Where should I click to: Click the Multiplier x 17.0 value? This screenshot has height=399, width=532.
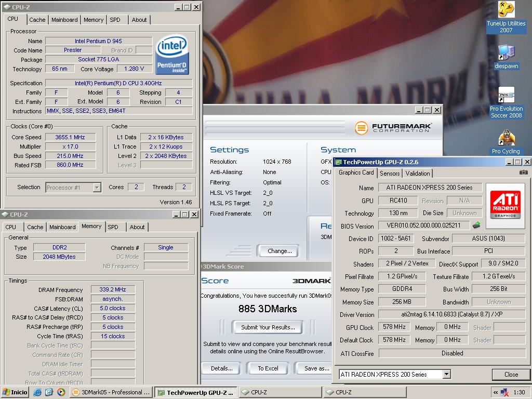70,147
